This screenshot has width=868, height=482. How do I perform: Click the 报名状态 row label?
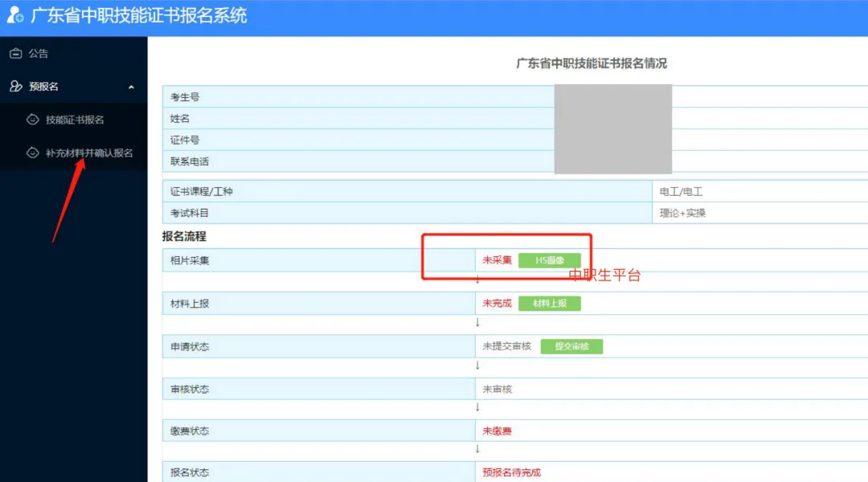tap(318, 472)
